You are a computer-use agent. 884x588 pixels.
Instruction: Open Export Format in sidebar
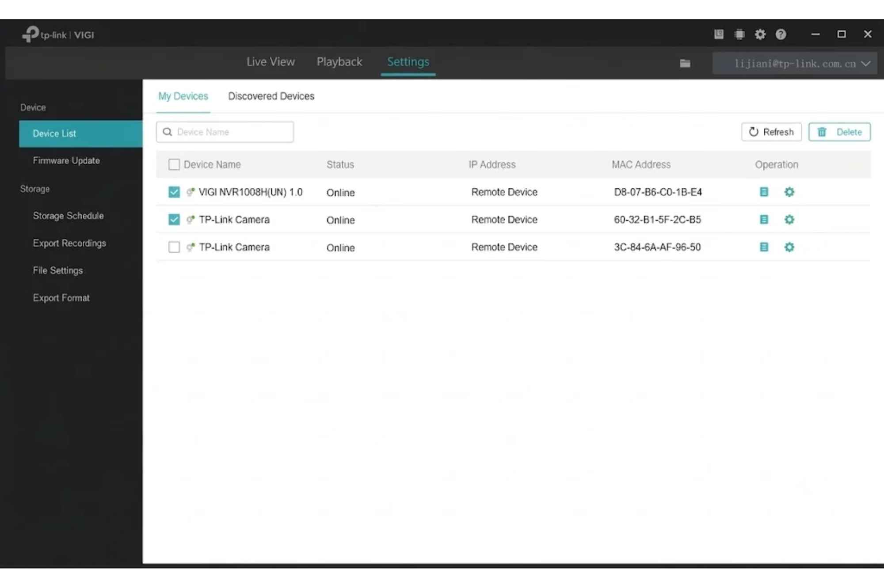[61, 298]
